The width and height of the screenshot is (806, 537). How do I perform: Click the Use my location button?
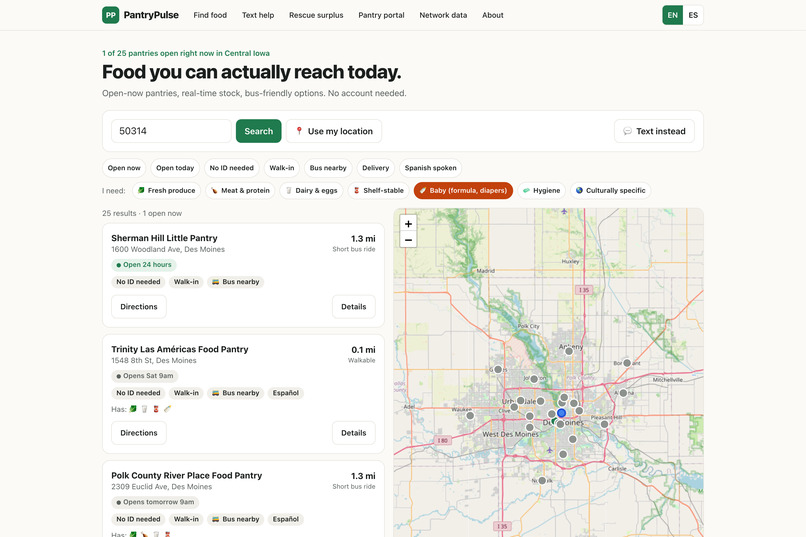pyautogui.click(x=334, y=131)
